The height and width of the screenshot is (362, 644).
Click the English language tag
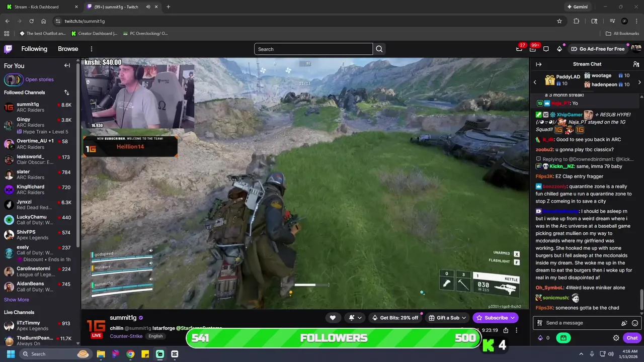[x=155, y=336]
